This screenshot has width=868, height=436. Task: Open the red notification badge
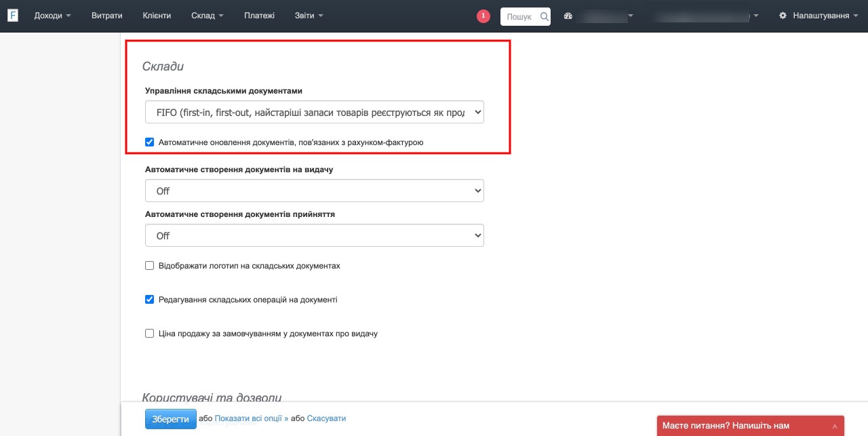click(484, 16)
